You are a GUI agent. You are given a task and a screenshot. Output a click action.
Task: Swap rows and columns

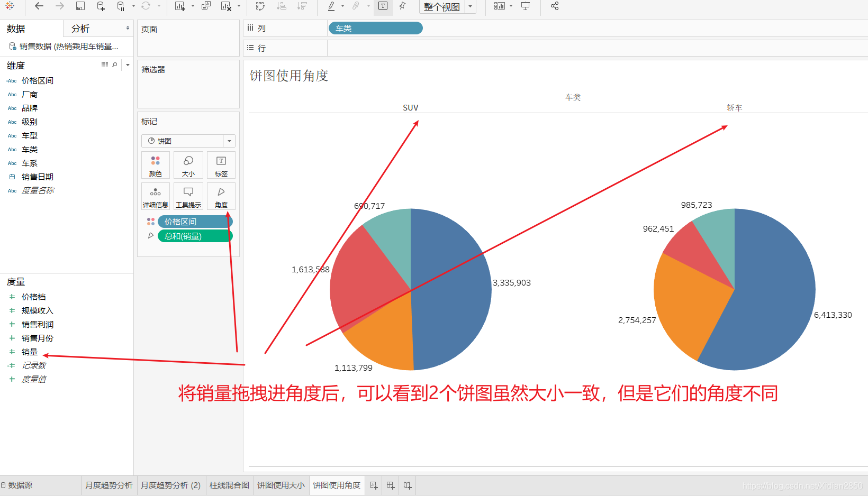(260, 6)
